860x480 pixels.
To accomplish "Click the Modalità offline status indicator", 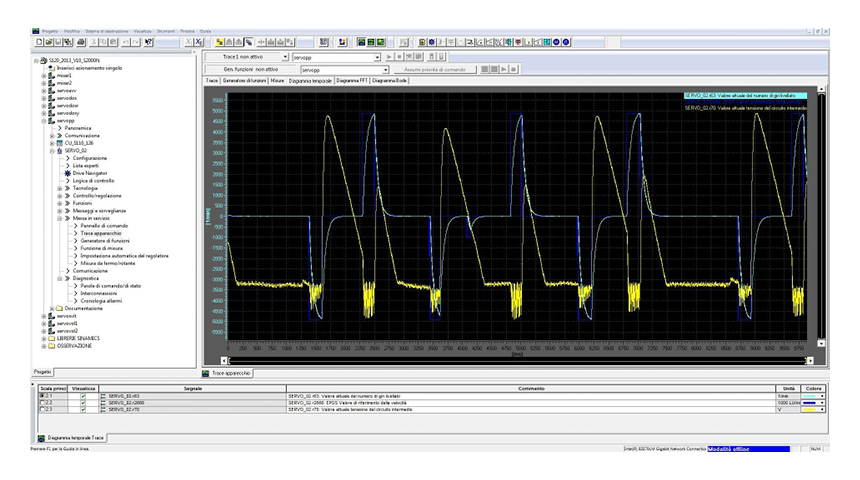I will coord(748,449).
